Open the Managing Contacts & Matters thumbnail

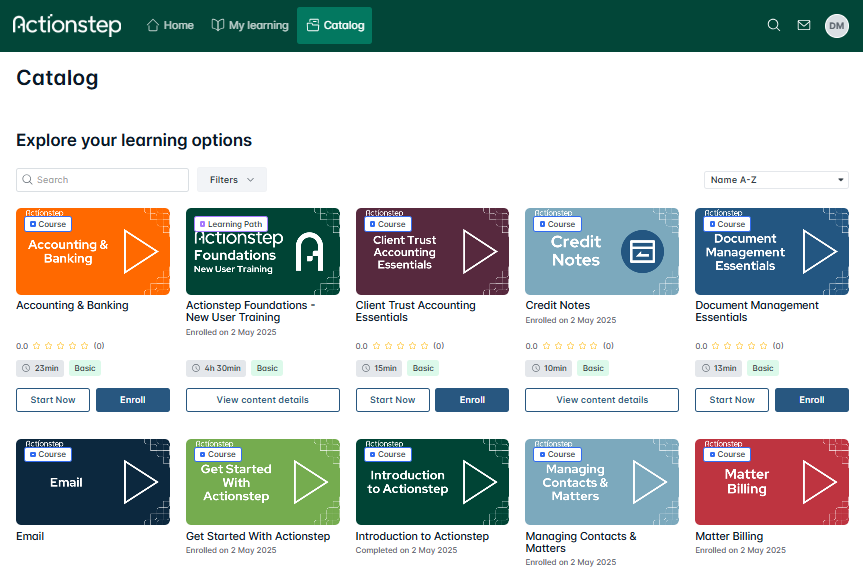click(x=602, y=482)
